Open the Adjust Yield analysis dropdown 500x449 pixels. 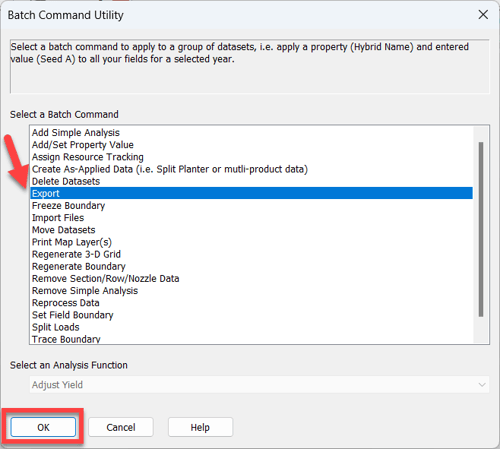click(259, 385)
